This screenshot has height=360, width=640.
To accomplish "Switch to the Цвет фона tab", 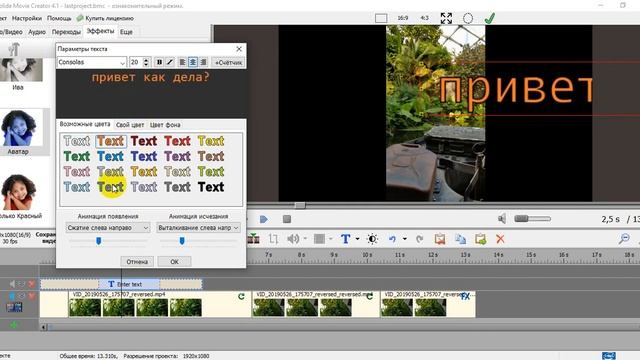I will [165, 125].
